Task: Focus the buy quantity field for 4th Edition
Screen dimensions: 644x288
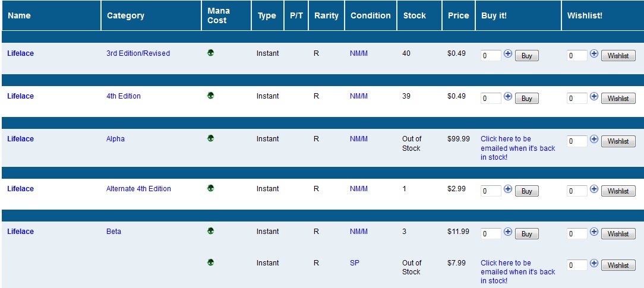Action: (x=491, y=99)
